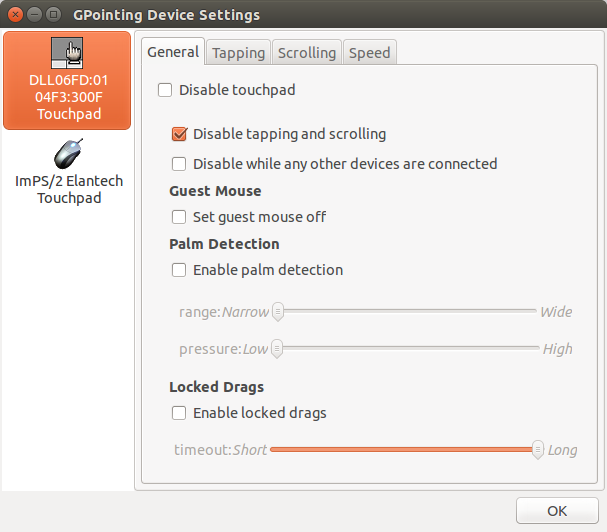Click the ImPS/2 Elantech Touchpad label
Image resolution: width=607 pixels, height=532 pixels.
69,189
